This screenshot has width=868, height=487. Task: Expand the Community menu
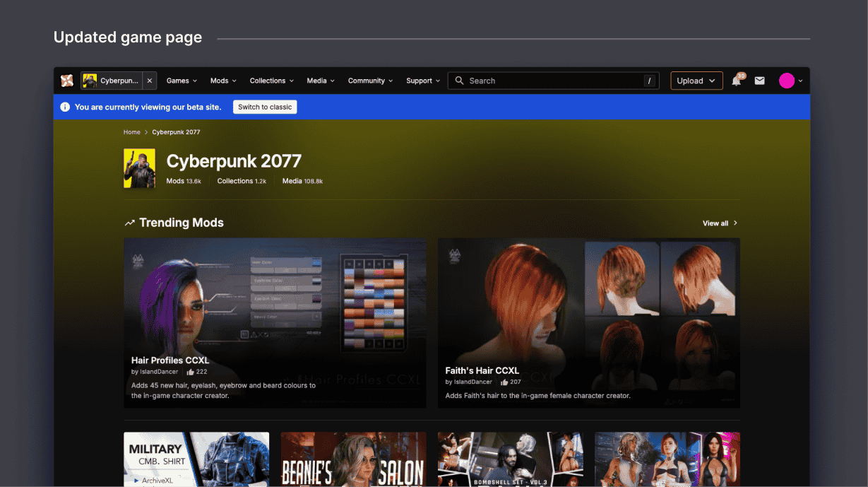point(371,81)
